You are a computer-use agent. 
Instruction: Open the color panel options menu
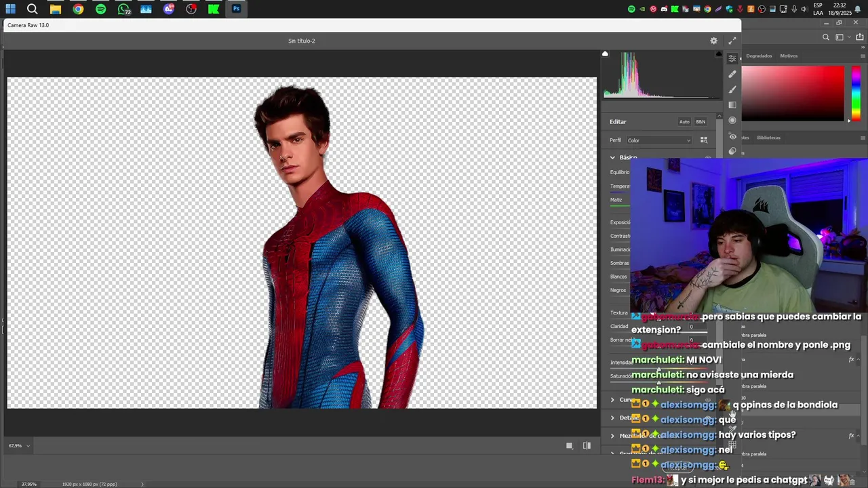click(x=863, y=56)
